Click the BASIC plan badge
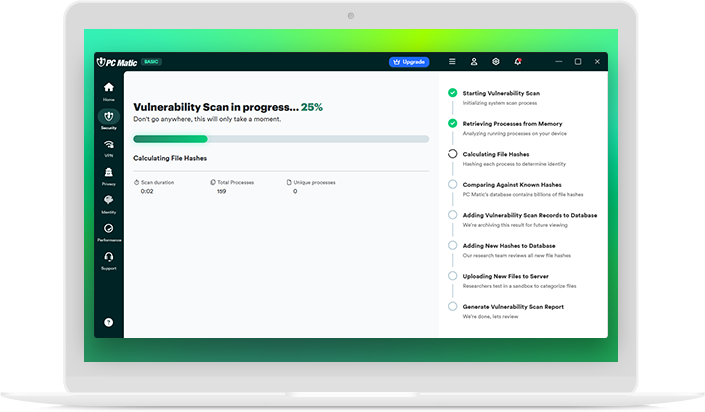 click(151, 62)
